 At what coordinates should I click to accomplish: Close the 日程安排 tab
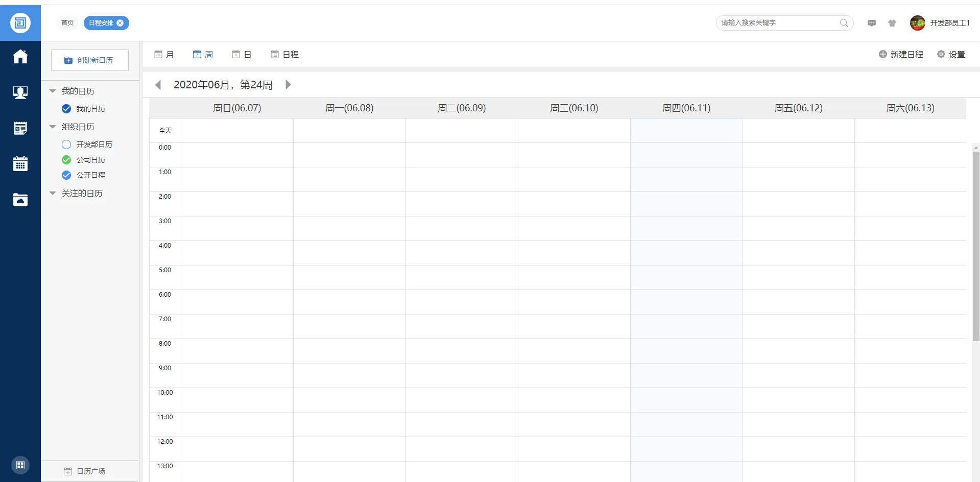pos(120,23)
